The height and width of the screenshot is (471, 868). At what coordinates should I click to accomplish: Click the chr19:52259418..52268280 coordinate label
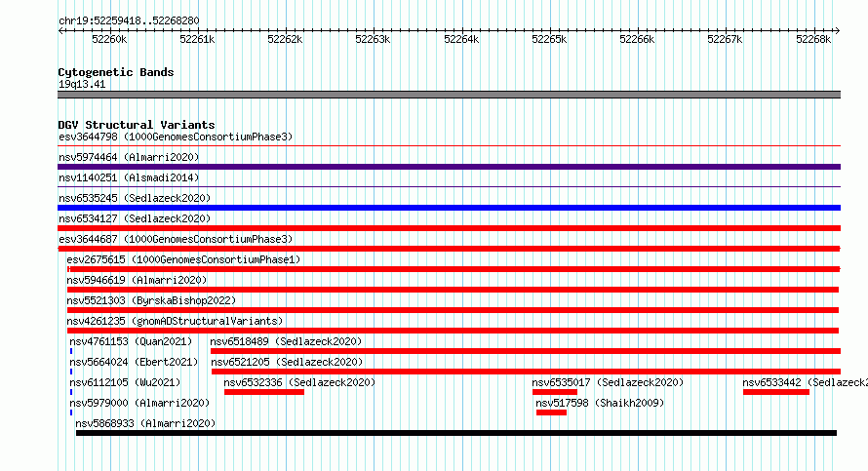tap(129, 21)
